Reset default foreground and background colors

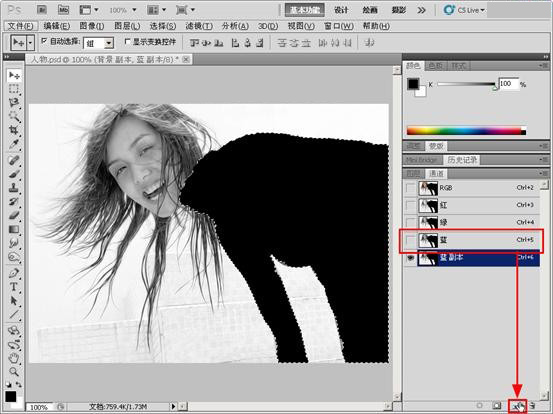(9, 384)
